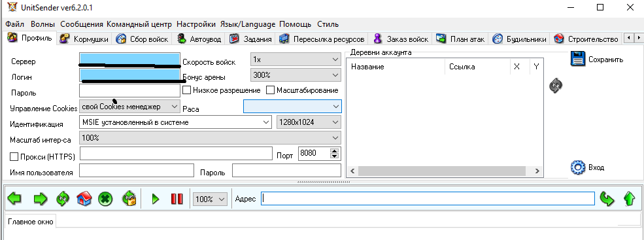Open the Командный центр menu
Viewport: 644px width, 240px height.
(x=139, y=24)
